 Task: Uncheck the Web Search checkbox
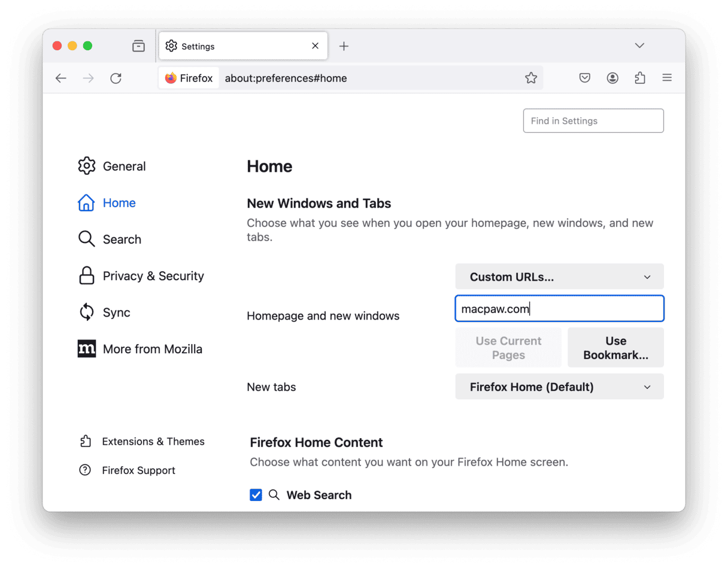point(256,495)
